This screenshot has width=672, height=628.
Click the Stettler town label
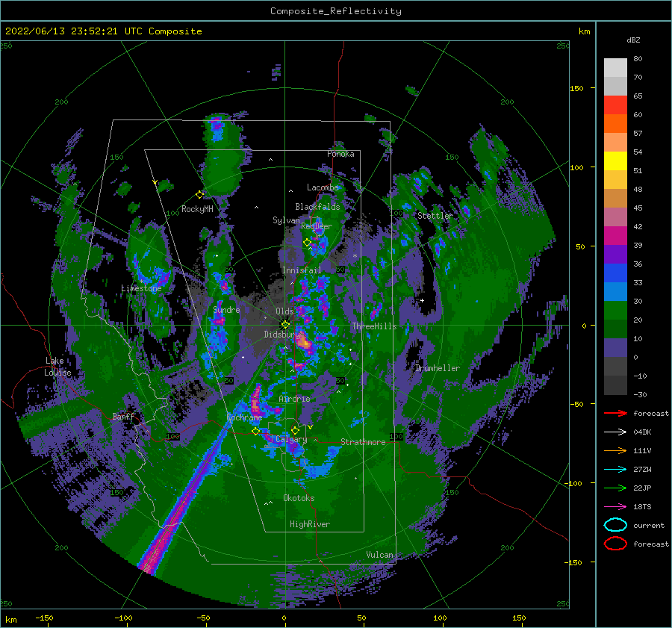(435, 216)
